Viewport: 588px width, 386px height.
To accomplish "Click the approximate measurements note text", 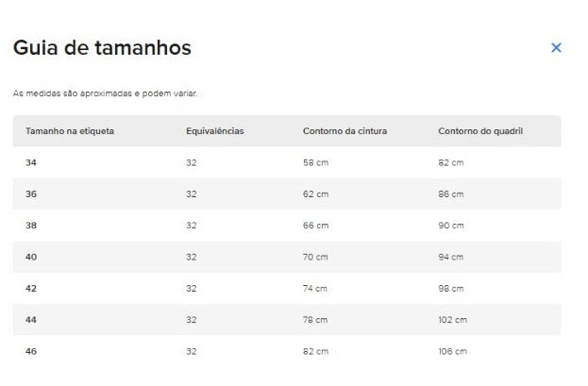I will pos(106,93).
